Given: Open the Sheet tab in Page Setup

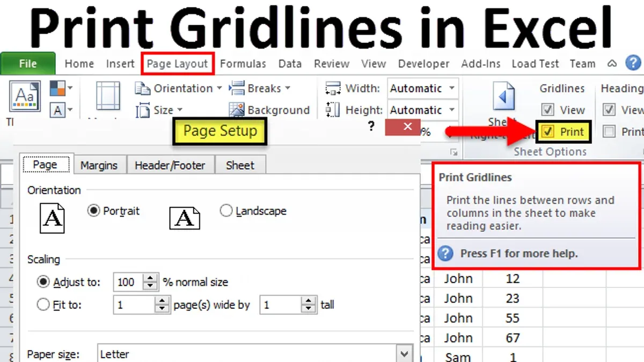Looking at the screenshot, I should click(240, 166).
